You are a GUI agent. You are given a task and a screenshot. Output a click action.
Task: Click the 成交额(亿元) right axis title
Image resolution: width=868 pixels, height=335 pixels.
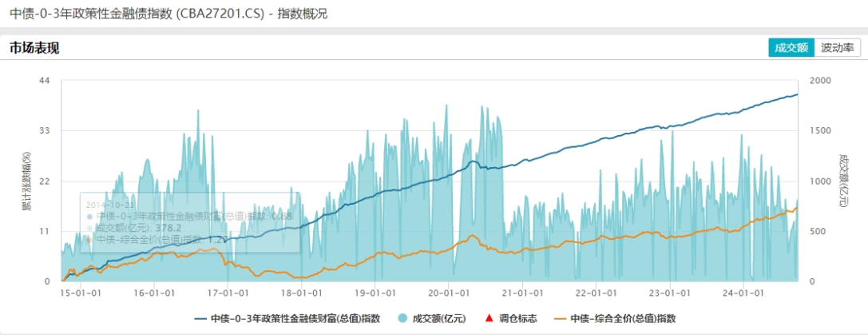click(843, 181)
